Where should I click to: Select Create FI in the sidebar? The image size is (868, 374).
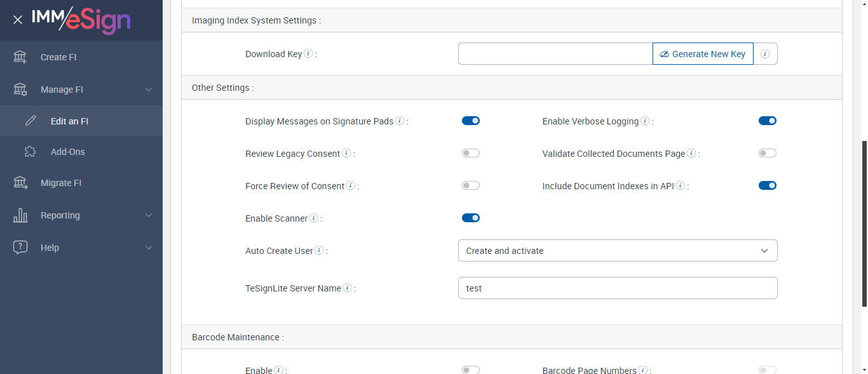[58, 57]
